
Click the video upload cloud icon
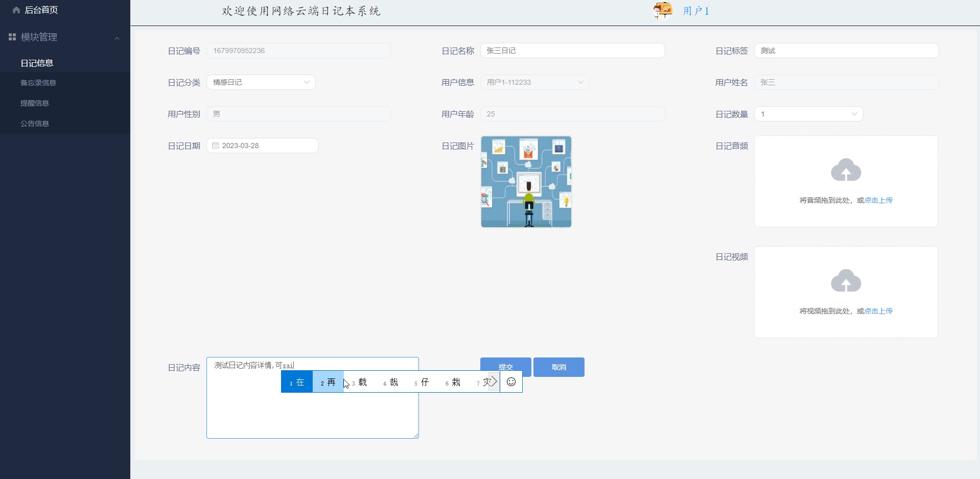pyautogui.click(x=846, y=281)
